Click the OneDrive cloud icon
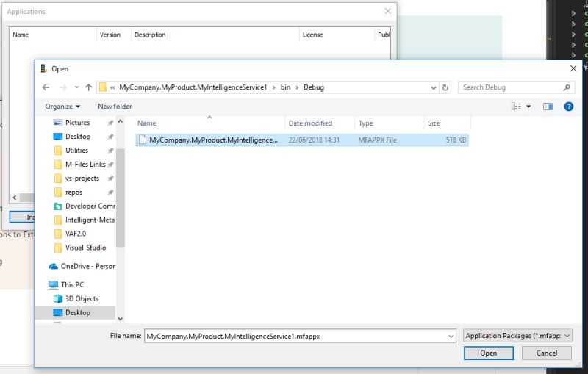 (x=53, y=267)
